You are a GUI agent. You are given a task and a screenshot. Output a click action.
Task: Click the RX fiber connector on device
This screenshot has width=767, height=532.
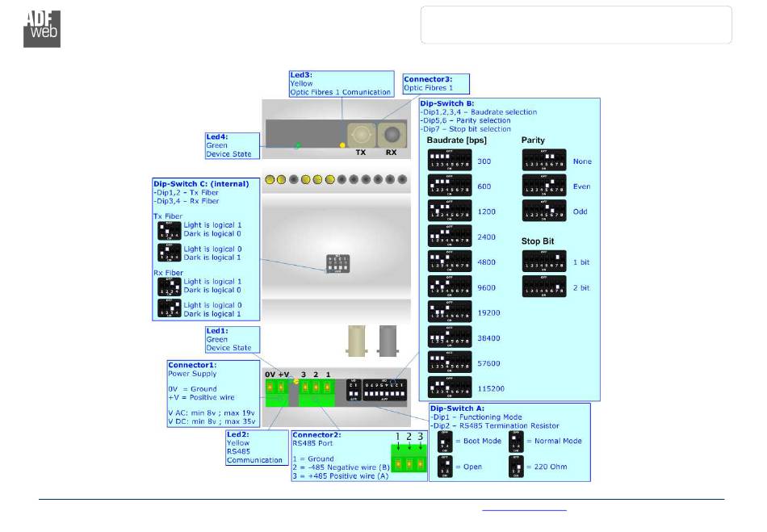point(392,135)
